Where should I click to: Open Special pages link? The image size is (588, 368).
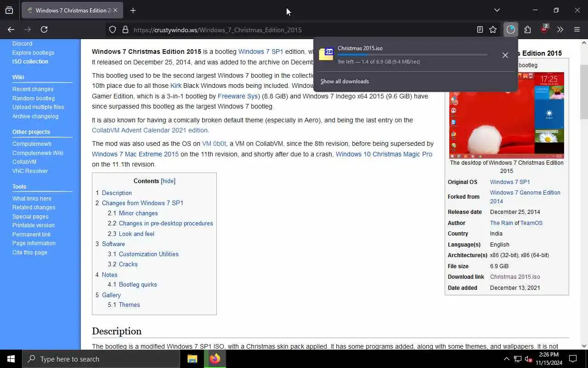[30, 217]
